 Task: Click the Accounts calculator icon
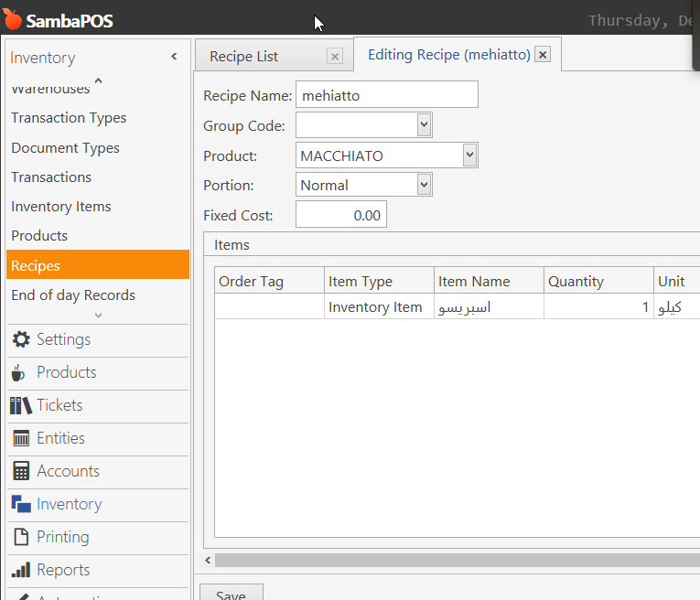pyautogui.click(x=21, y=471)
